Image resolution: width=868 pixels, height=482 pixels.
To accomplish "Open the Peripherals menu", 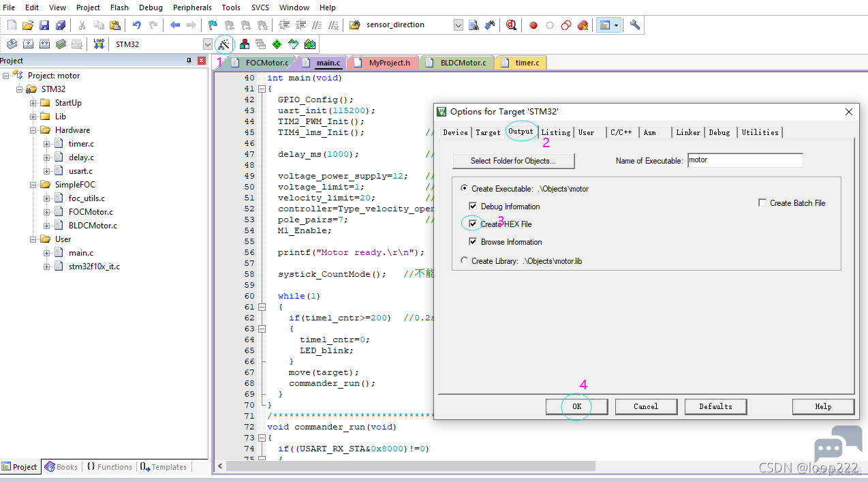I will coord(192,7).
